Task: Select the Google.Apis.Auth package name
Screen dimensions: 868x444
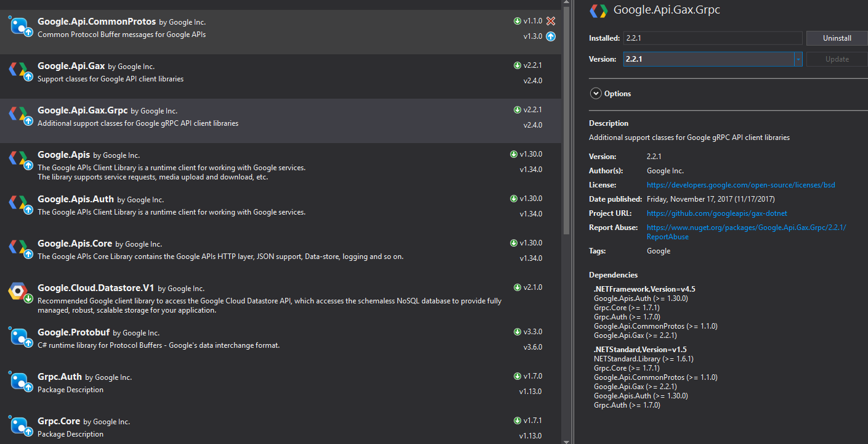Action: (76, 199)
